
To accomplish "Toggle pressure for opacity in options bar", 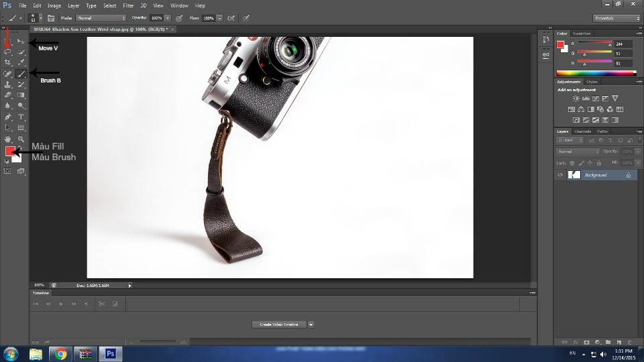I will pyautogui.click(x=179, y=18).
